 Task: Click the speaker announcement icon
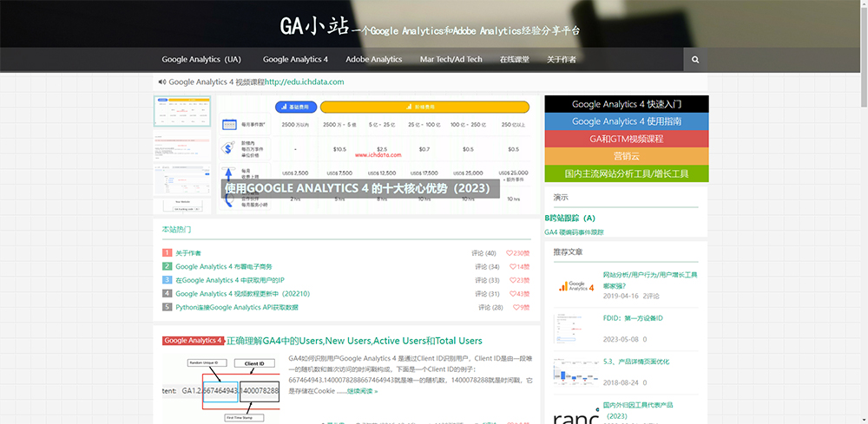click(162, 82)
